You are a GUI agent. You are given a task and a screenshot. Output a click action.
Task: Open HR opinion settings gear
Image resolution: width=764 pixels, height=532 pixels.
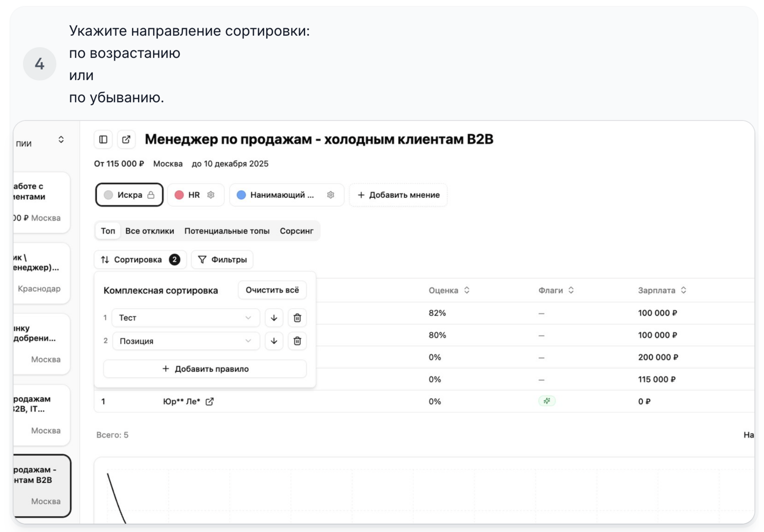pos(211,195)
